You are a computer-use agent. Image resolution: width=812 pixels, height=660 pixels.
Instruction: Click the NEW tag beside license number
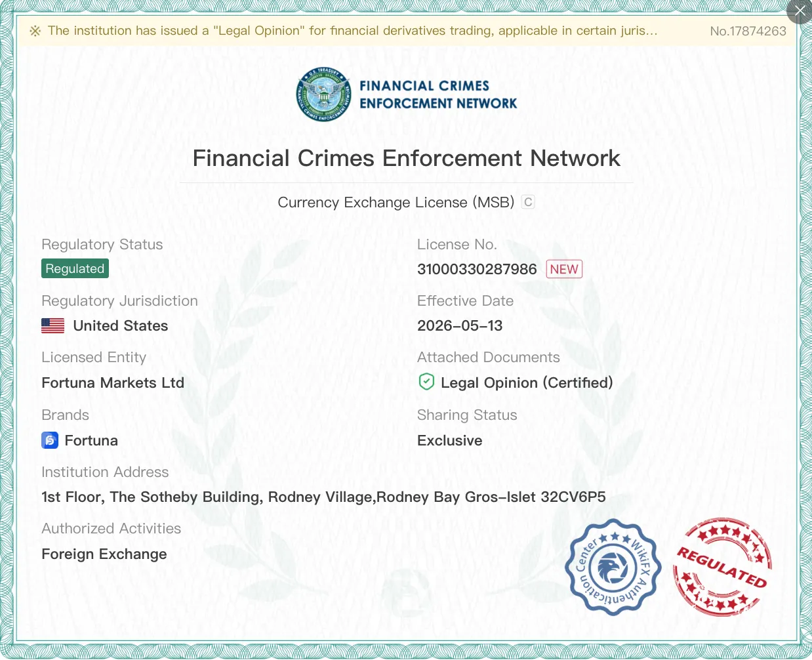(564, 269)
